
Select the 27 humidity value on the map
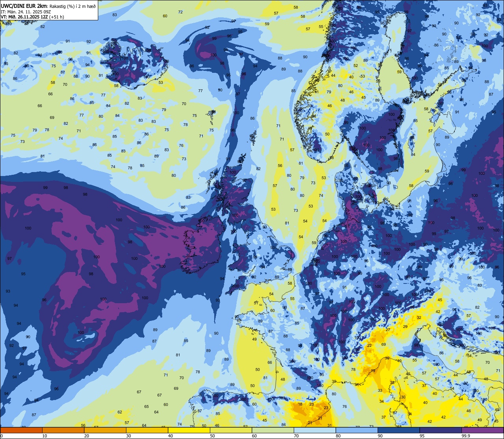coord(388,330)
